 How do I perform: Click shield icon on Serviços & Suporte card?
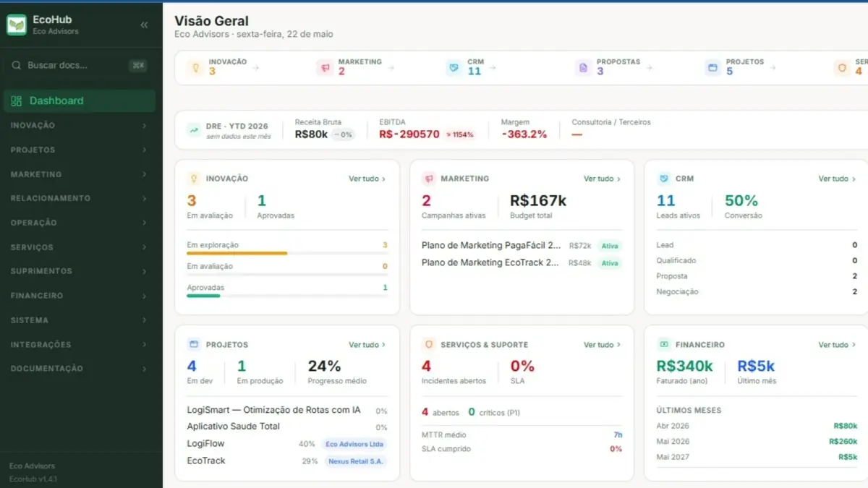tap(428, 344)
